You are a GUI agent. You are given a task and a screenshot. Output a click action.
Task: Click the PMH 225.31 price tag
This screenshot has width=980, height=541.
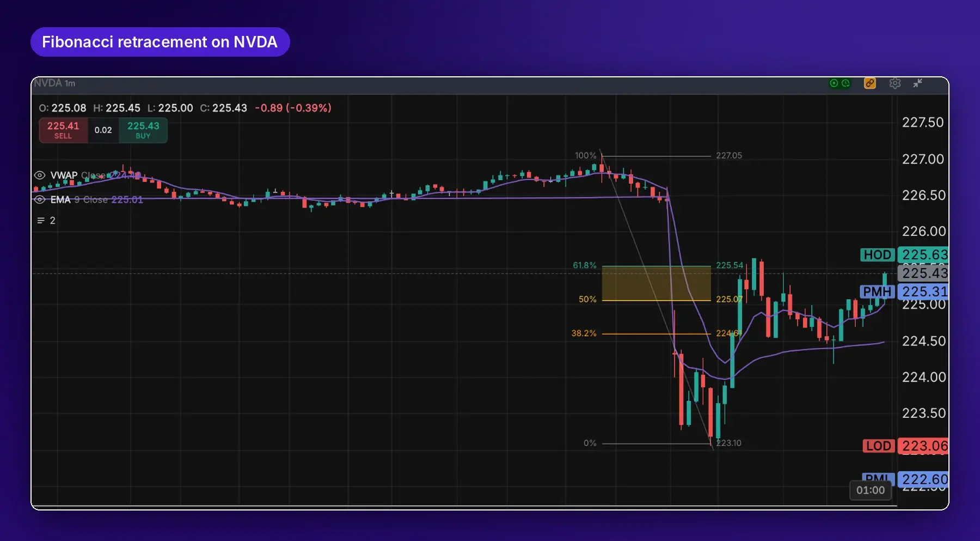(x=904, y=291)
